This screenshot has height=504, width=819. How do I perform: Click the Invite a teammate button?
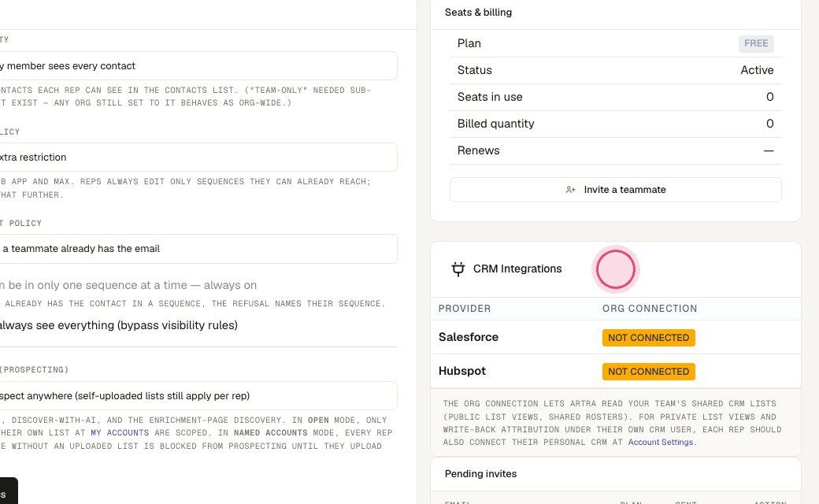(615, 190)
